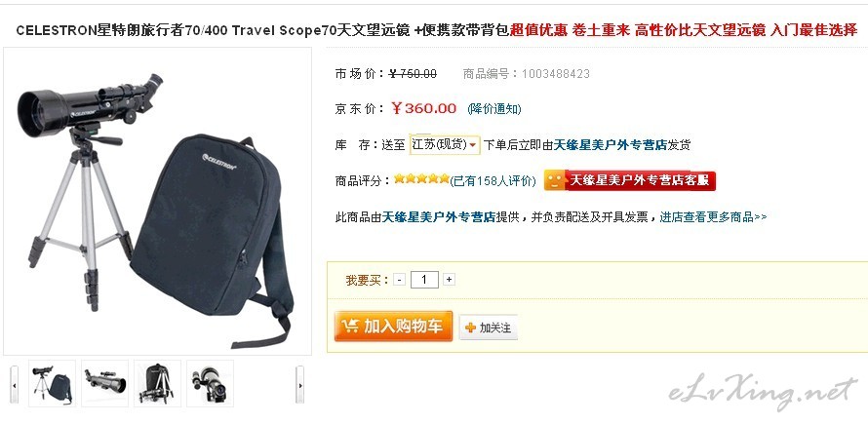
Task: Click the quantity input field
Action: point(424,280)
